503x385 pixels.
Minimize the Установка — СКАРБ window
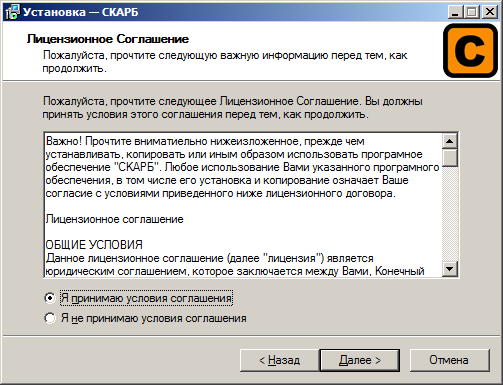click(456, 12)
